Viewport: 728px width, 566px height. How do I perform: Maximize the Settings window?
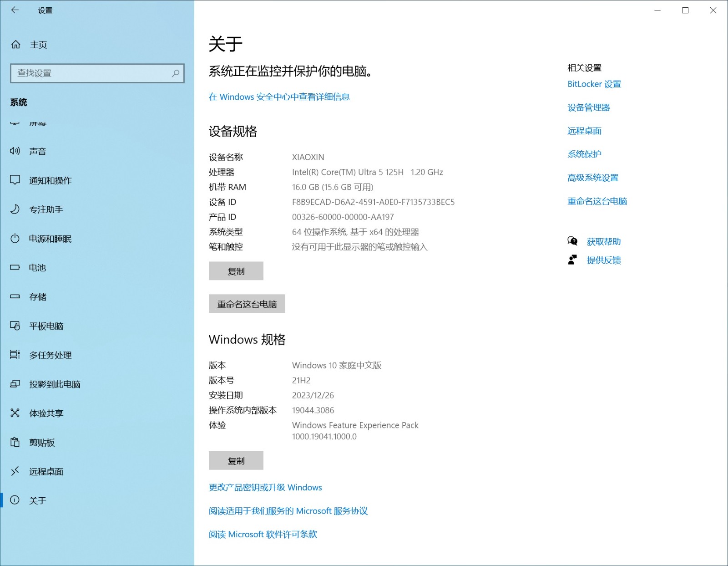tap(685, 10)
